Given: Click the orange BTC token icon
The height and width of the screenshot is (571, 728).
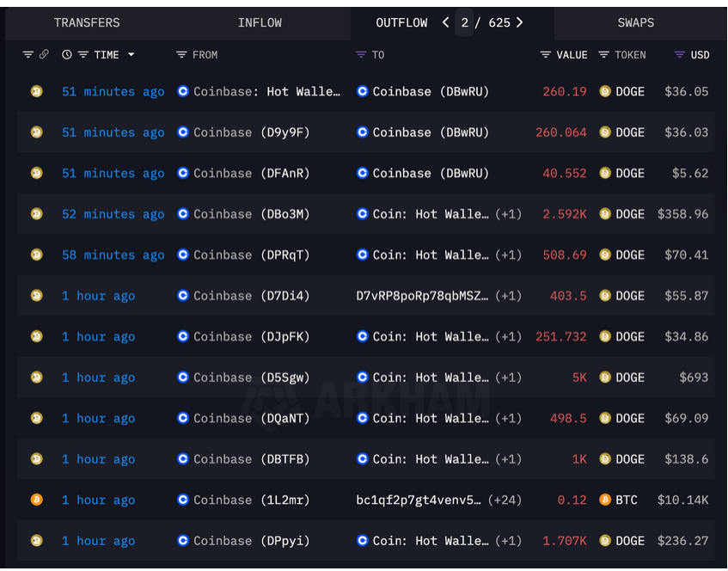Looking at the screenshot, I should tap(605, 500).
